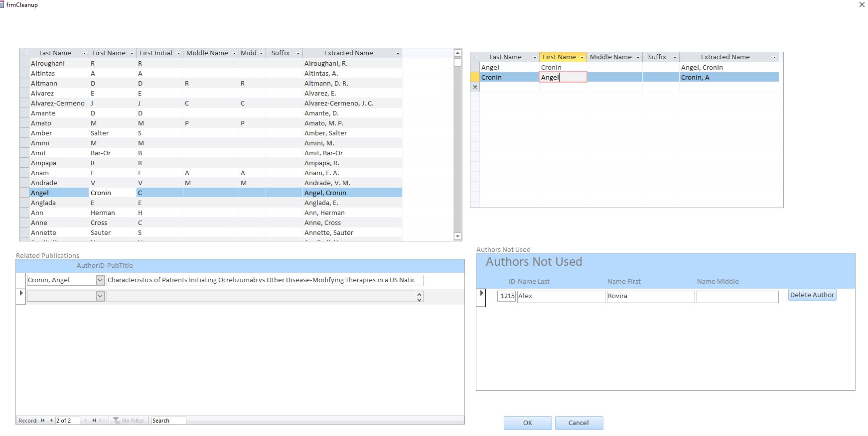Click the frmCleanup form icon in title bar
Image resolution: width=868 pixels, height=436 pixels.
pos(2,4)
